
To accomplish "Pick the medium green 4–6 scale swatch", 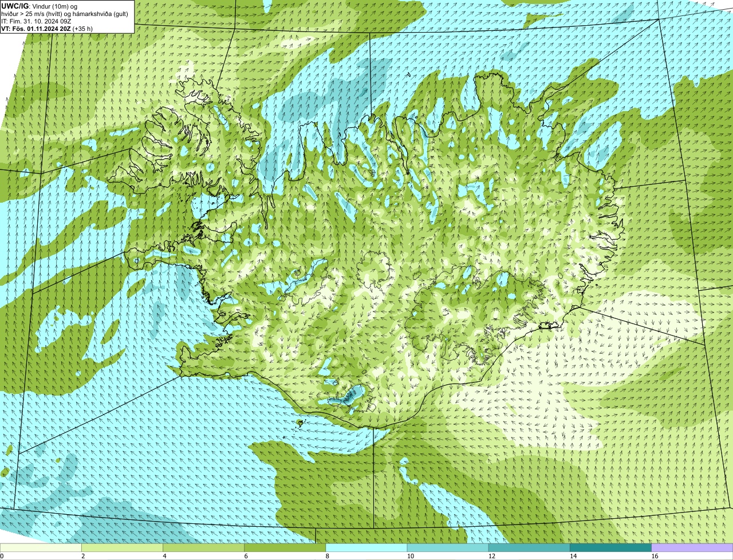I will (203, 547).
